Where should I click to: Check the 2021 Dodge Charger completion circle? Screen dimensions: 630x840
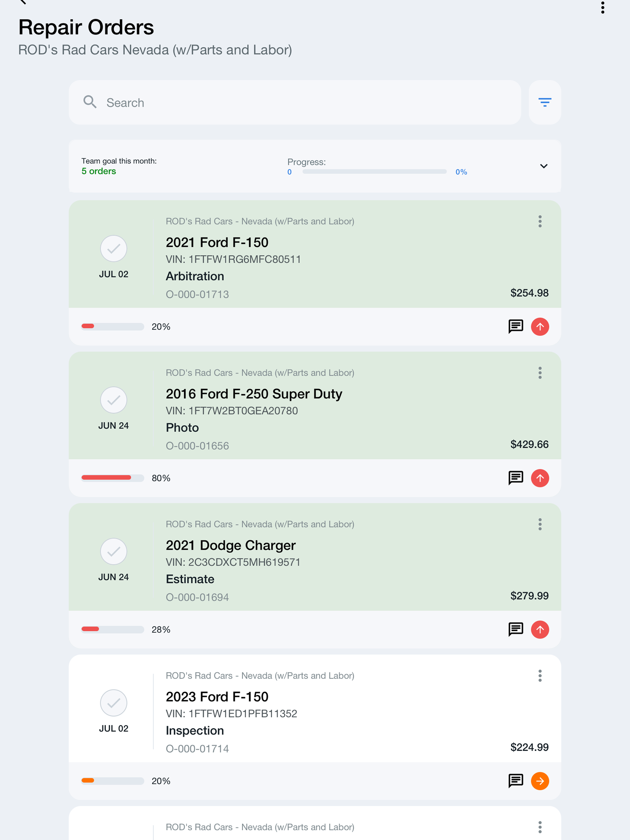coord(114,552)
